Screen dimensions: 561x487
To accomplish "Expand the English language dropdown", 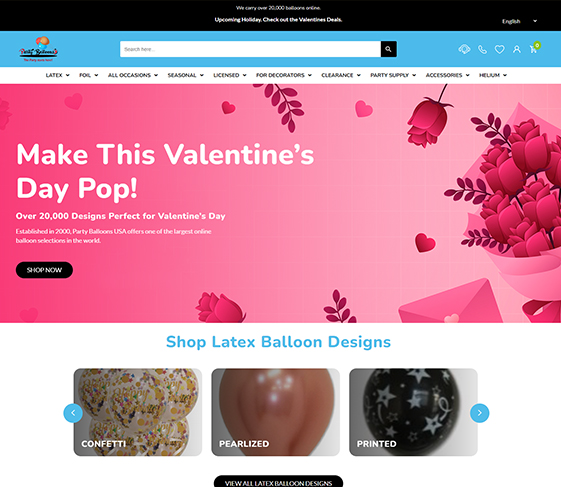I will click(x=519, y=21).
